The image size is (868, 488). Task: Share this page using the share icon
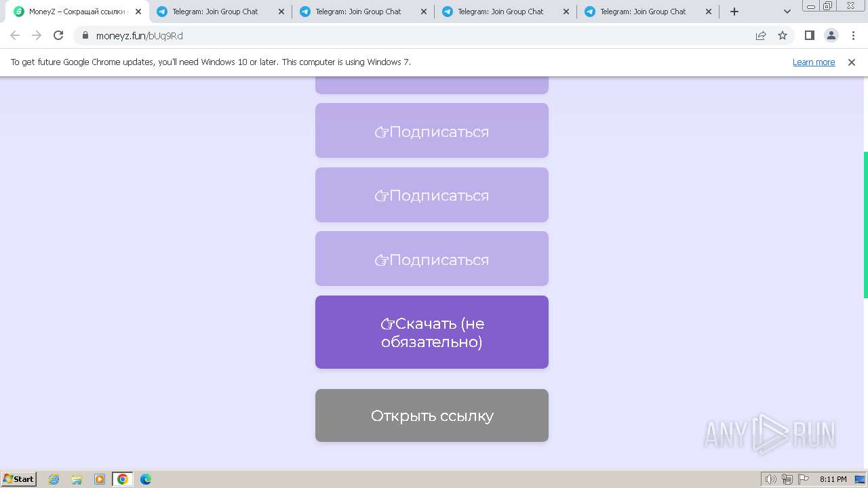761,35
